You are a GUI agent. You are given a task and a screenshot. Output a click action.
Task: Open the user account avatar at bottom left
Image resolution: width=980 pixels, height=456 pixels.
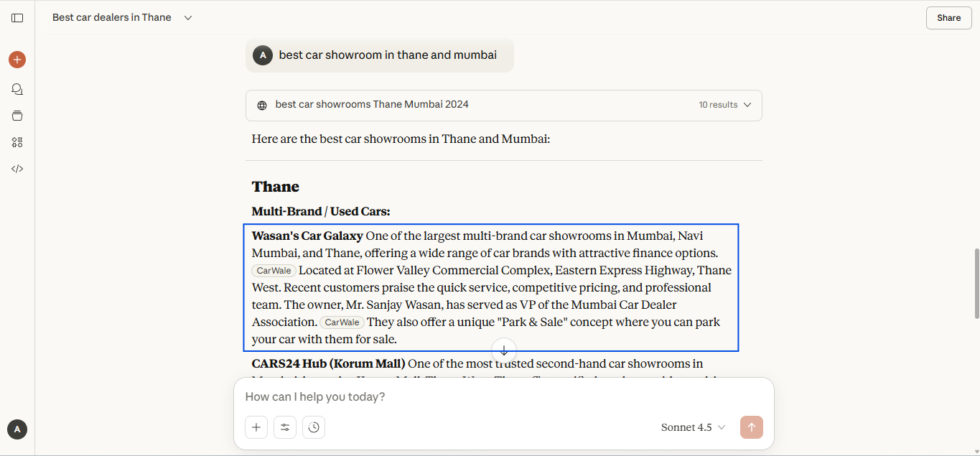pos(17,429)
